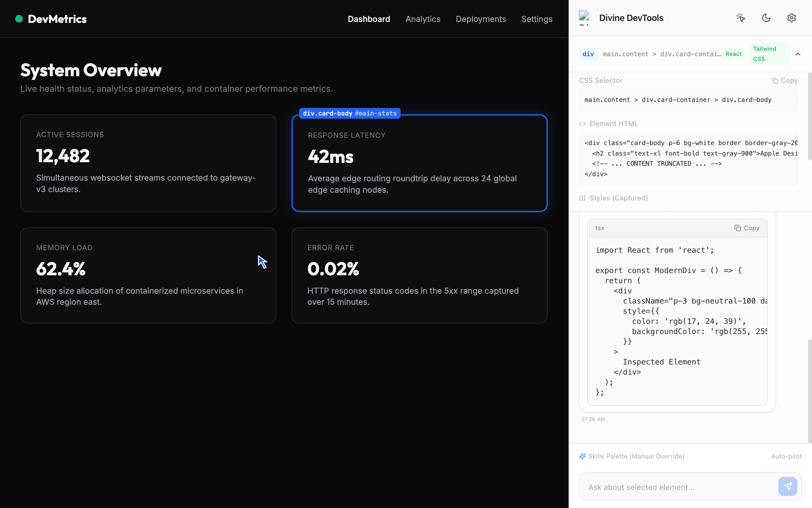Click the CSS selector code text
812x508 pixels.
[x=678, y=100]
